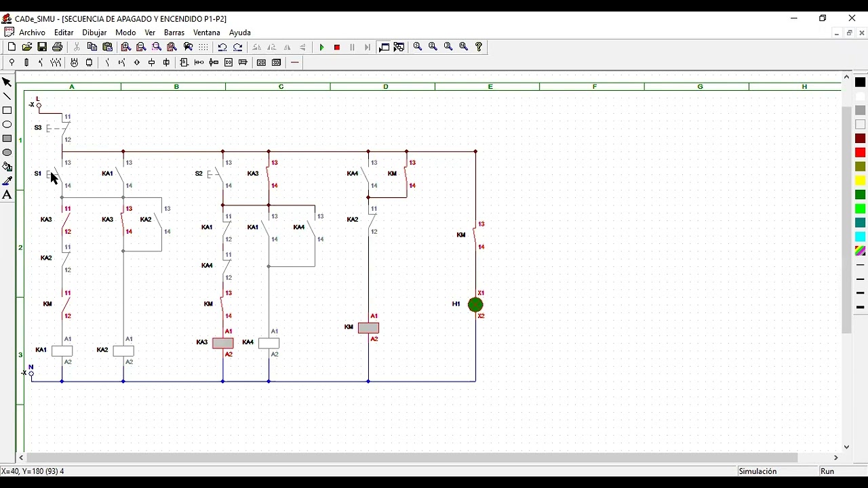Open the Ayuda menu
The width and height of the screenshot is (868, 488).
coord(240,33)
